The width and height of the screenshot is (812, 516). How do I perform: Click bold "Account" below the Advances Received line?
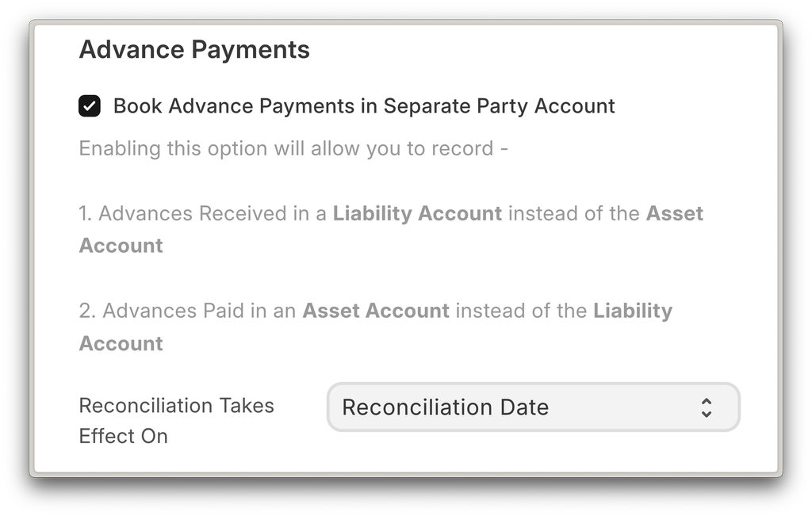click(x=121, y=246)
